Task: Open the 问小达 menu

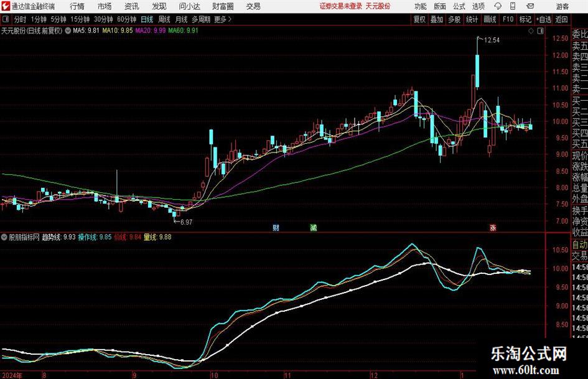Action: [x=189, y=6]
